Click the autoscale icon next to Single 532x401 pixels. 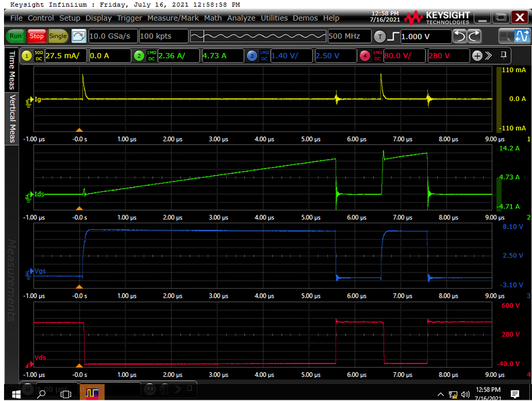point(79,36)
